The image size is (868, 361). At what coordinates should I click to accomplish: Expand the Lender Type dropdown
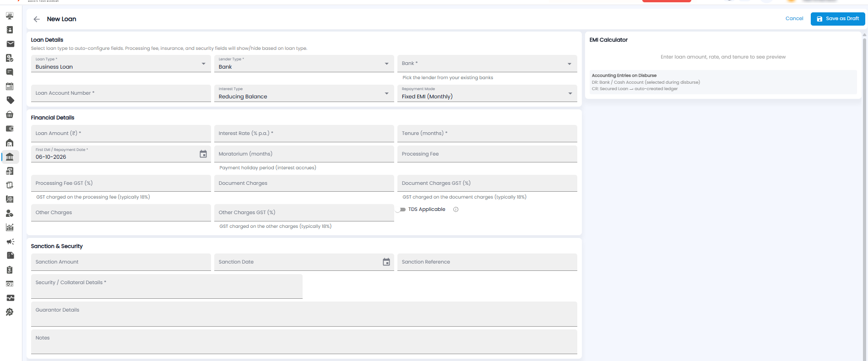coord(304,64)
